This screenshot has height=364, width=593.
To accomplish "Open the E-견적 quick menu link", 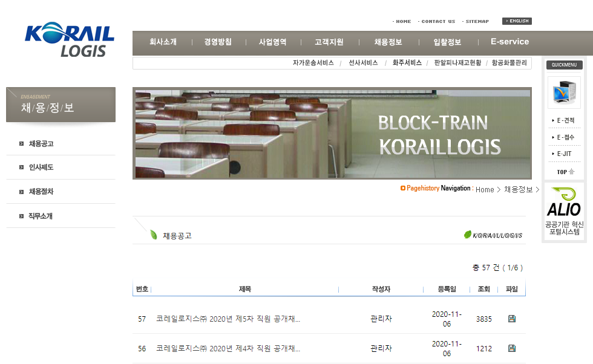I will coord(565,120).
